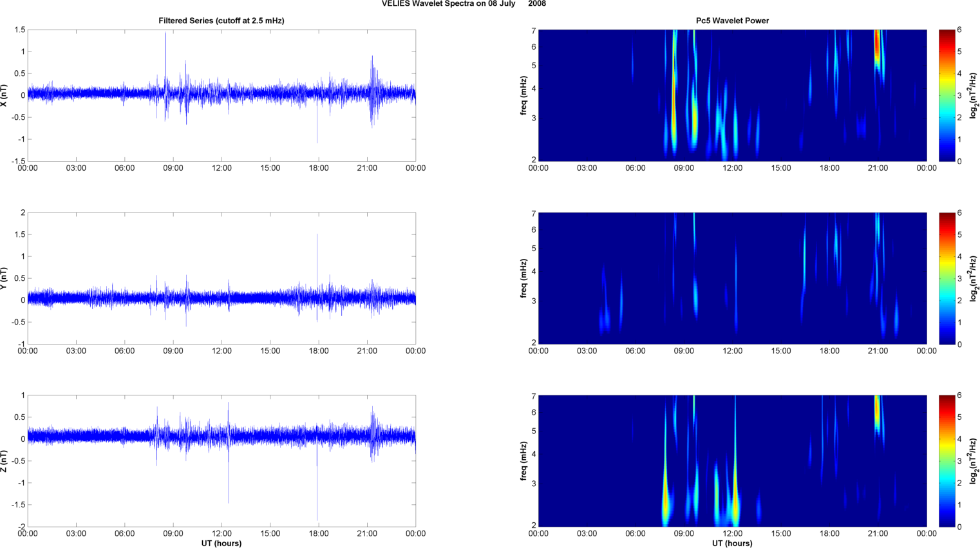Click the freq (mHz) label of Z spectrogram
This screenshot has width=980, height=548.
[x=524, y=461]
